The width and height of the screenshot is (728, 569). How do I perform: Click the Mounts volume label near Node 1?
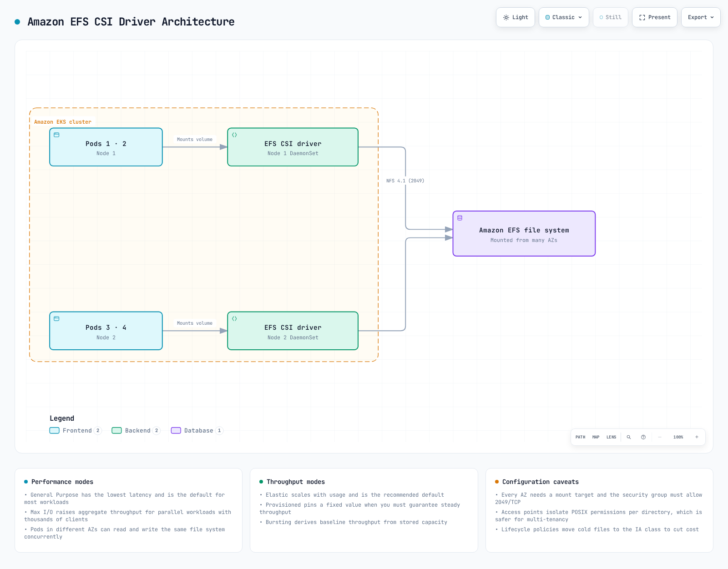point(195,140)
